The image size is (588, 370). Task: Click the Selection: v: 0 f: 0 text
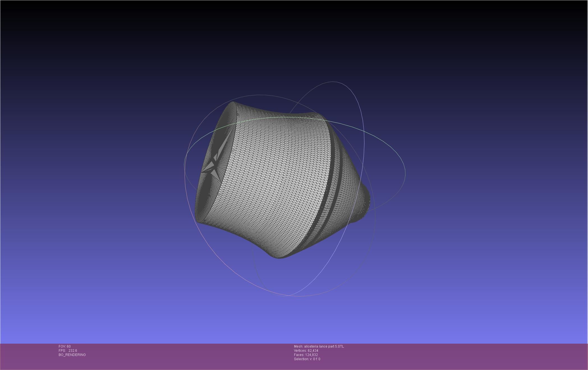(307, 359)
